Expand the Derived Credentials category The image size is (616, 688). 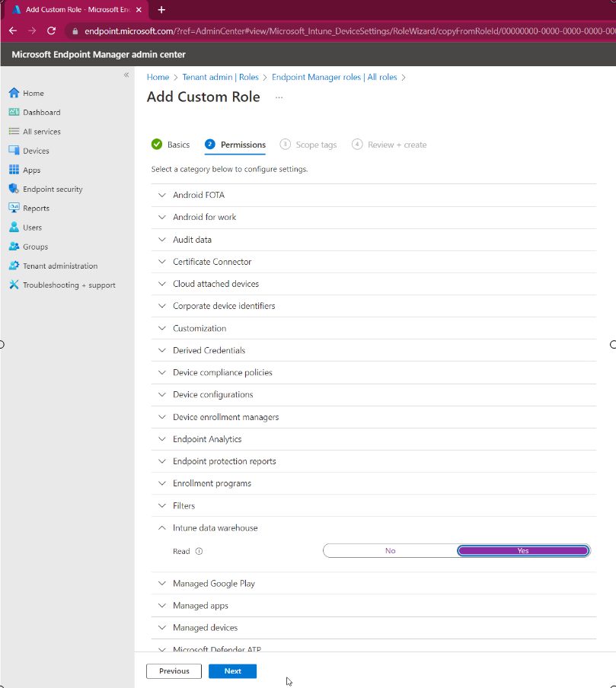tap(374, 350)
